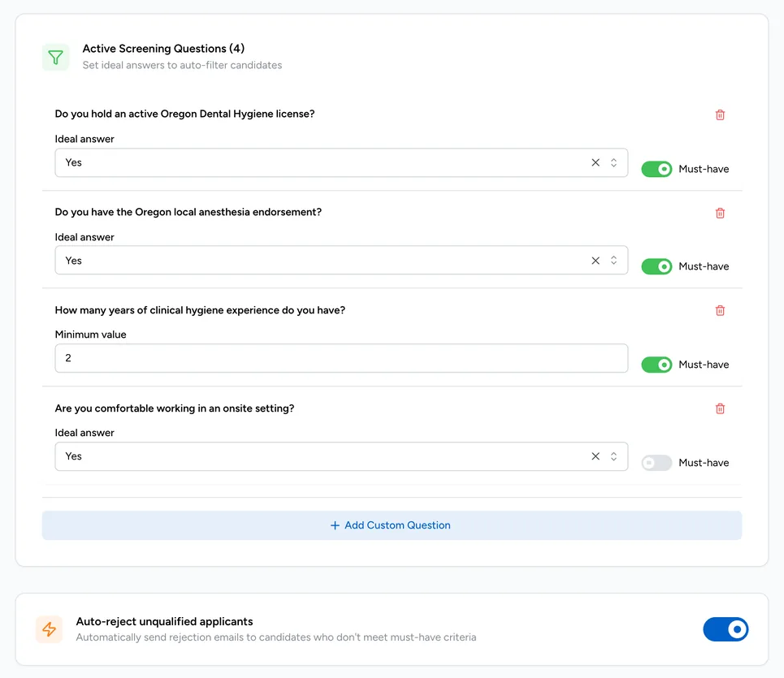Click the orange lightning bolt icon
The image size is (784, 678).
(x=49, y=629)
